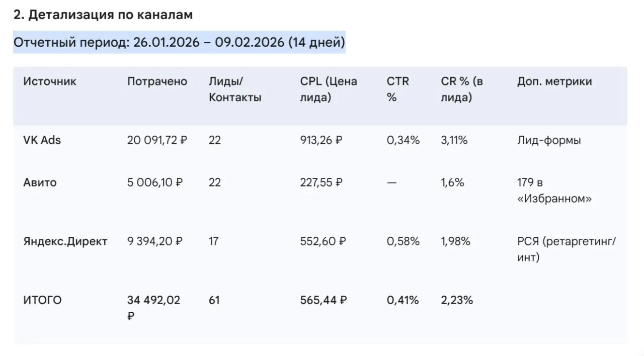Viewport: 644px width, 356px height.
Task: Click the "ИТОГО" row label
Action: [x=42, y=300]
